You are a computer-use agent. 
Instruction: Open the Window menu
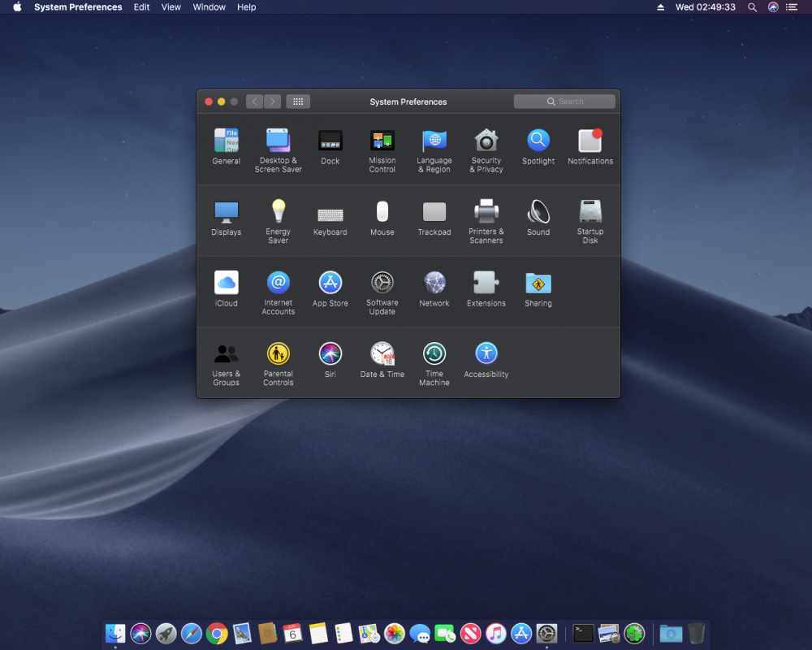click(209, 7)
